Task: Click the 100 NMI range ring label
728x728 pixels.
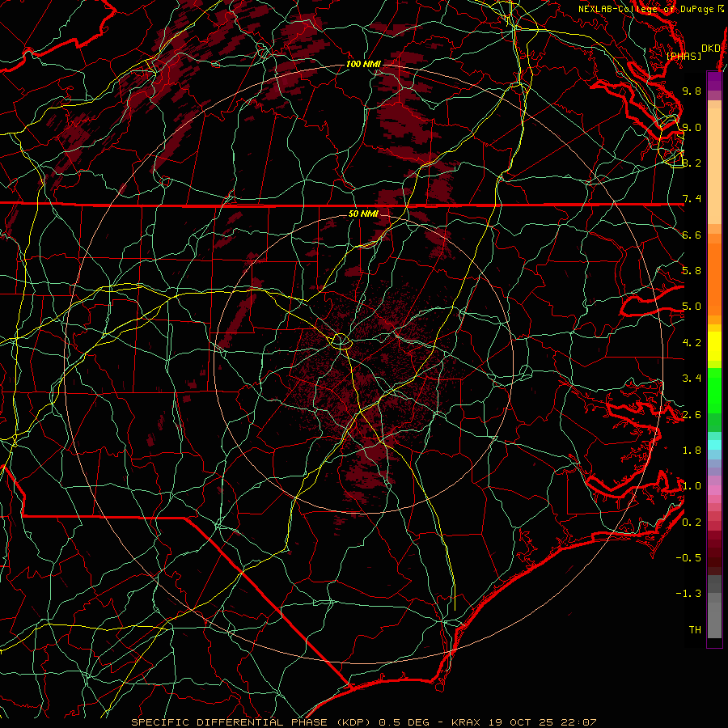Action: (362, 64)
